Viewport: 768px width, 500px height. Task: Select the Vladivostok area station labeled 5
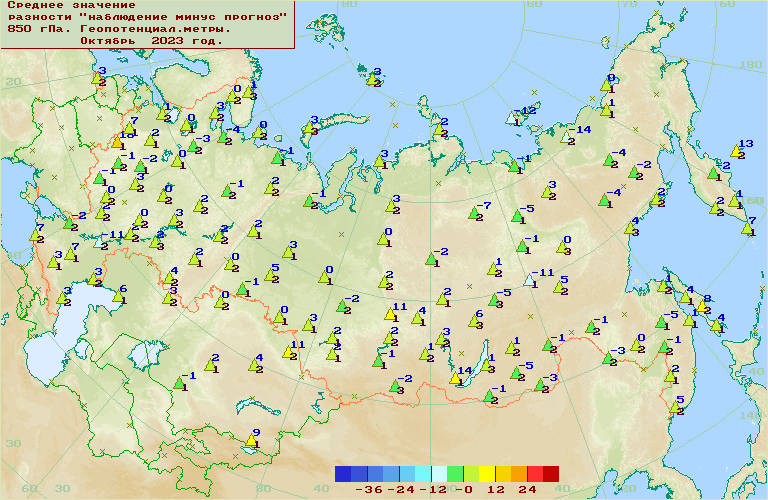(676, 407)
